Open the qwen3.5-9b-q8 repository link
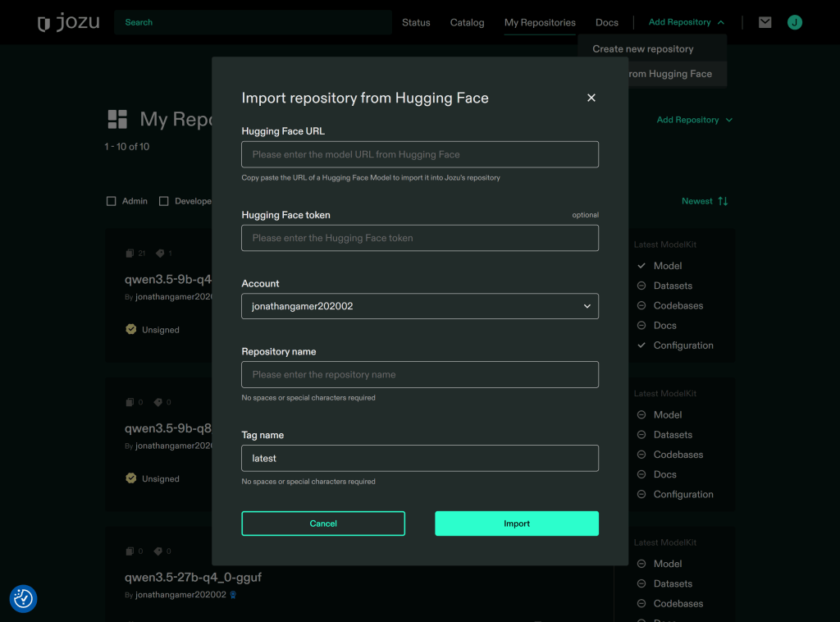This screenshot has height=622, width=840. (168, 428)
